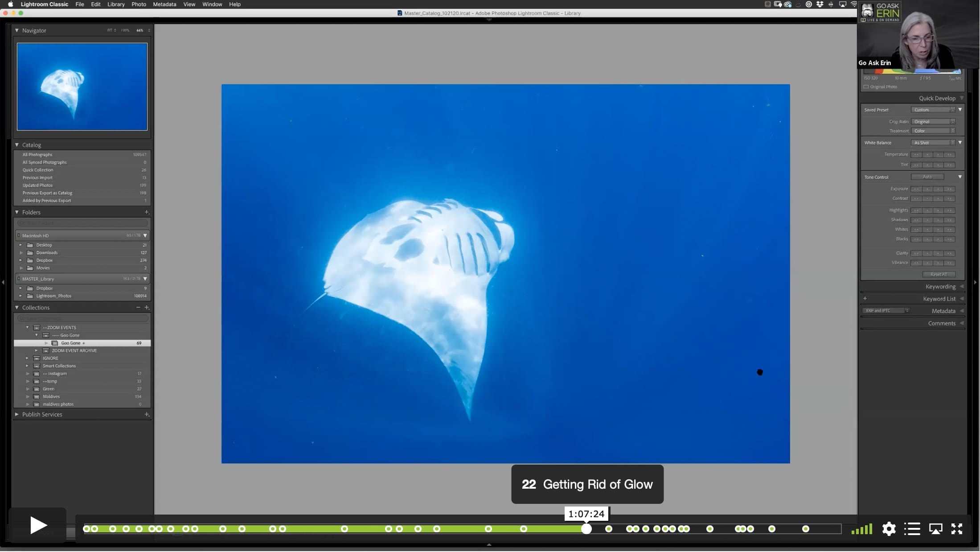This screenshot has width=980, height=552.
Task: Open the Metadata menu
Action: [x=164, y=4]
